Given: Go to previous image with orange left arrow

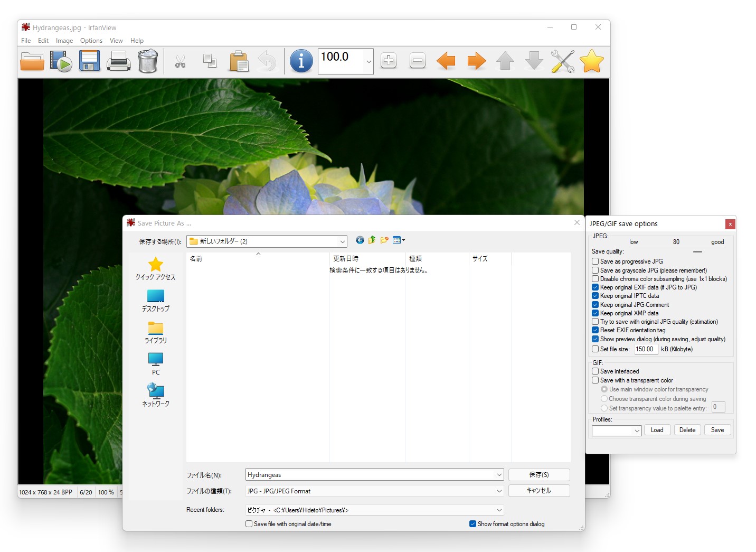Looking at the screenshot, I should tap(446, 61).
